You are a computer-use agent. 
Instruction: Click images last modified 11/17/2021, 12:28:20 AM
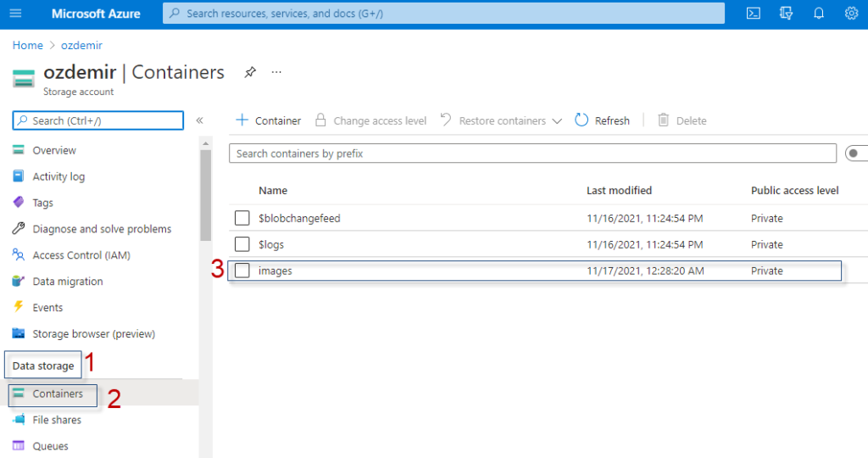645,271
